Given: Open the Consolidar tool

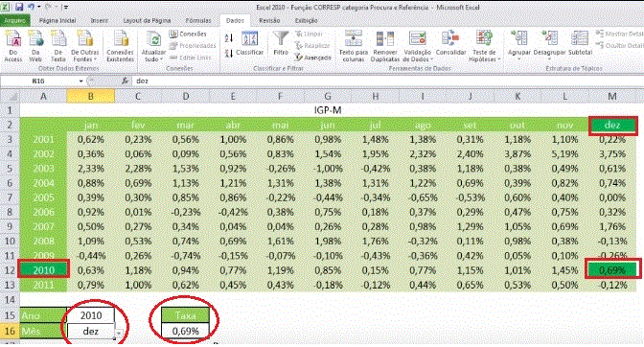Looking at the screenshot, I should click(450, 43).
